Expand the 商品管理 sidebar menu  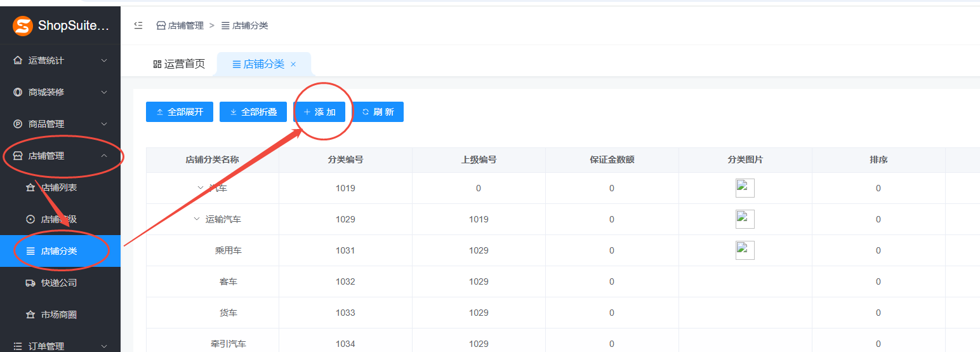coord(60,124)
